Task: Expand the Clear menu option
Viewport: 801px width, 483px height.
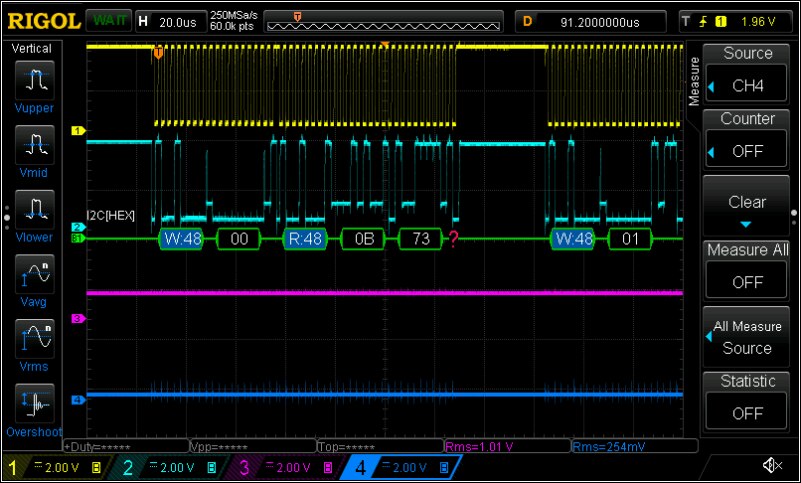Action: click(x=747, y=208)
